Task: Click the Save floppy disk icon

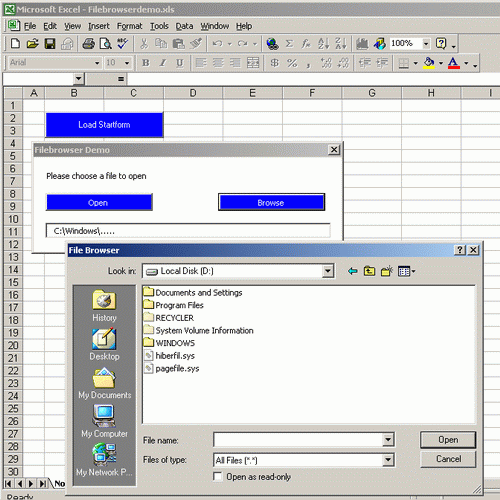Action: pos(50,44)
